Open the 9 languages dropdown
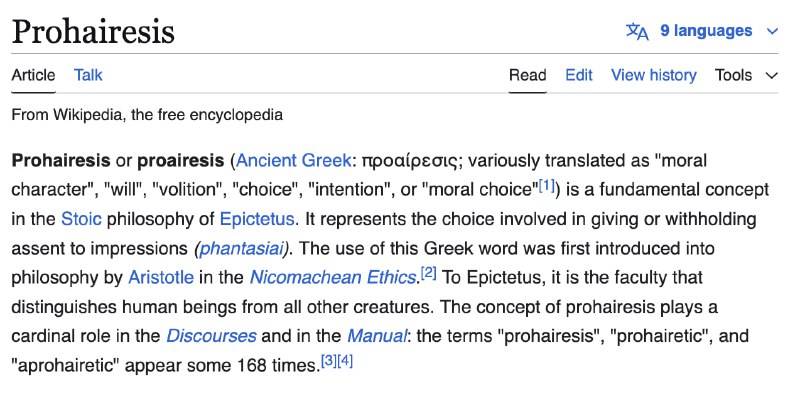Viewport: 800px width, 401px height. 706,31
